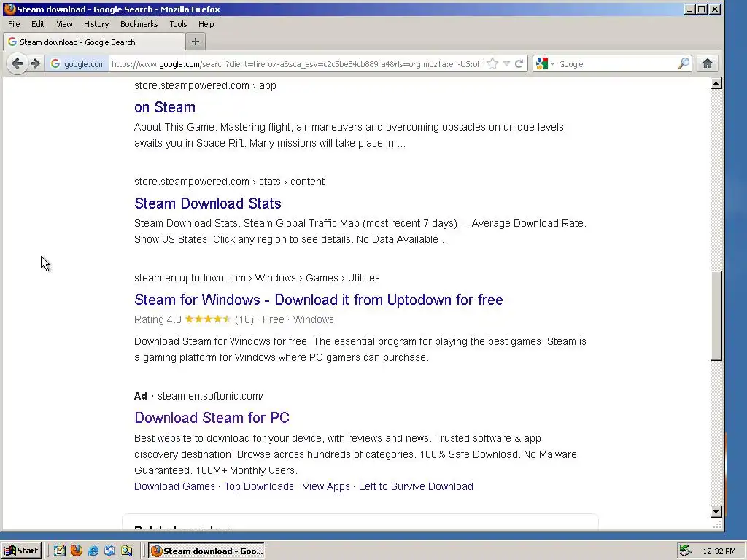The width and height of the screenshot is (747, 560).
Task: Open the URL history dropdown arrow
Action: click(x=507, y=64)
